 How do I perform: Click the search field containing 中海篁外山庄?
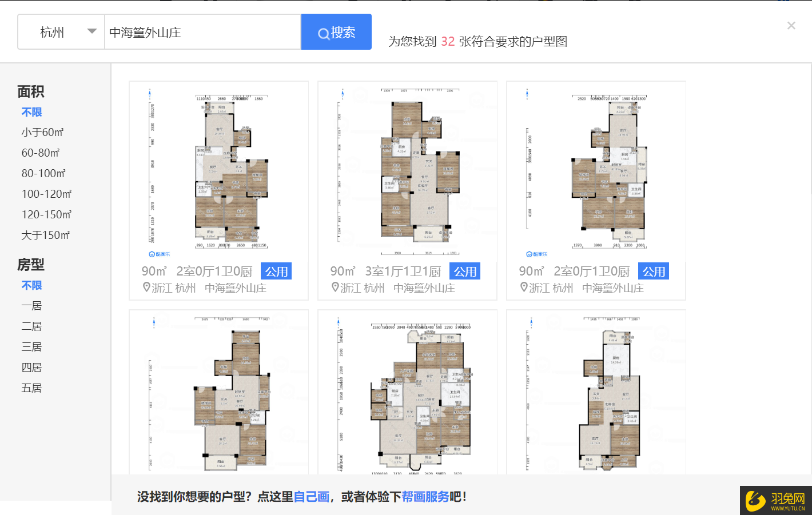click(x=202, y=32)
